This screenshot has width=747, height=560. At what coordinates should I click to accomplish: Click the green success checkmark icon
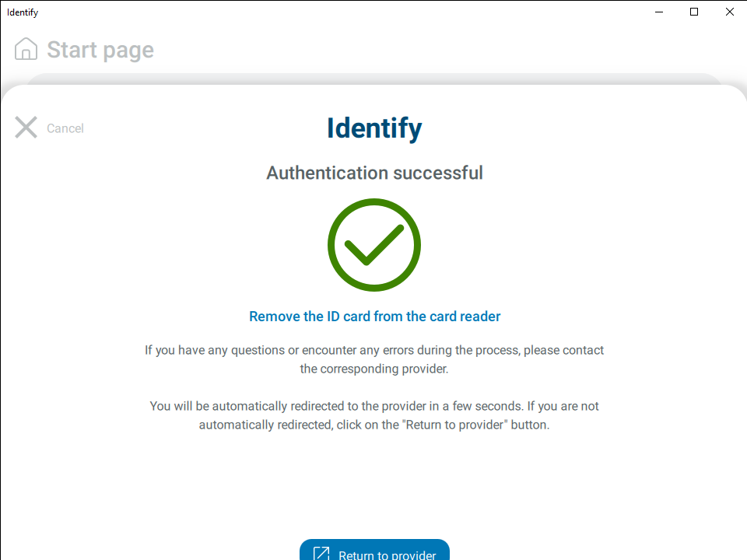[x=373, y=244]
